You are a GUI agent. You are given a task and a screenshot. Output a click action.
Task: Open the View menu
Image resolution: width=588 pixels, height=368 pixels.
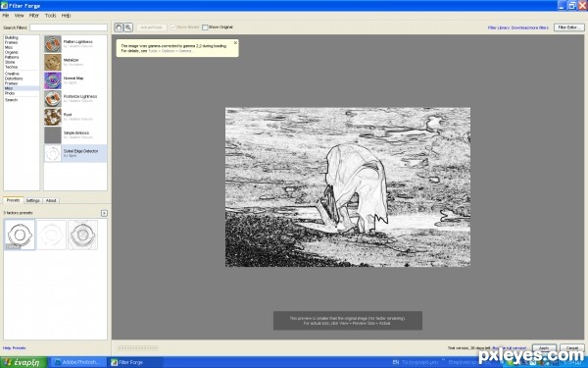tap(20, 16)
